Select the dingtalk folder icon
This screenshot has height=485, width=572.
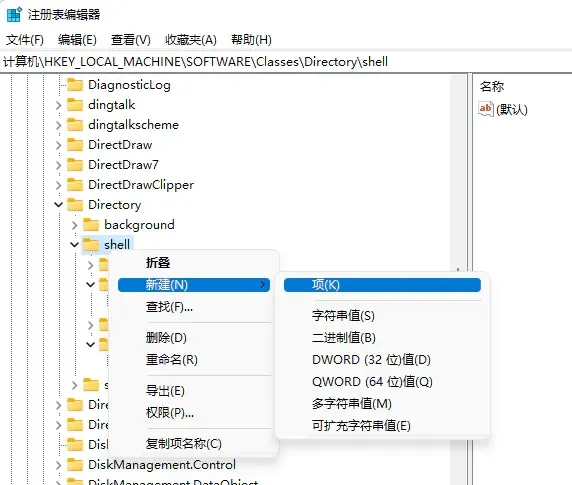(75, 105)
